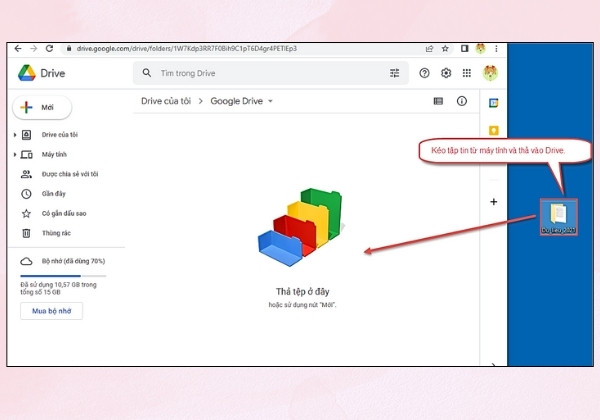Open the Google Drive folder dropdown

(270, 101)
